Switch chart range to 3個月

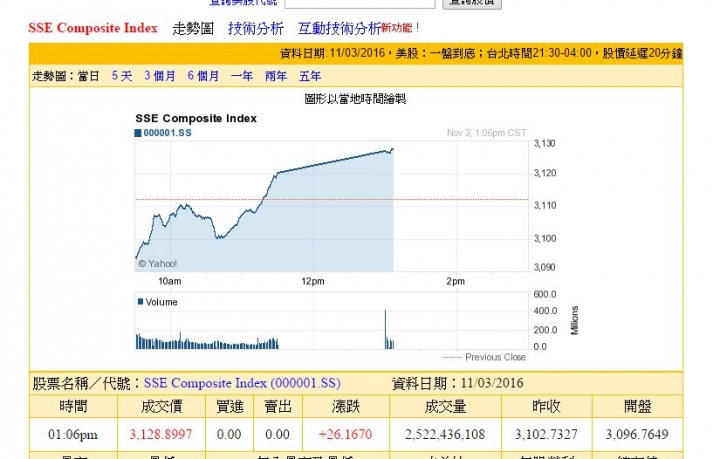click(159, 76)
